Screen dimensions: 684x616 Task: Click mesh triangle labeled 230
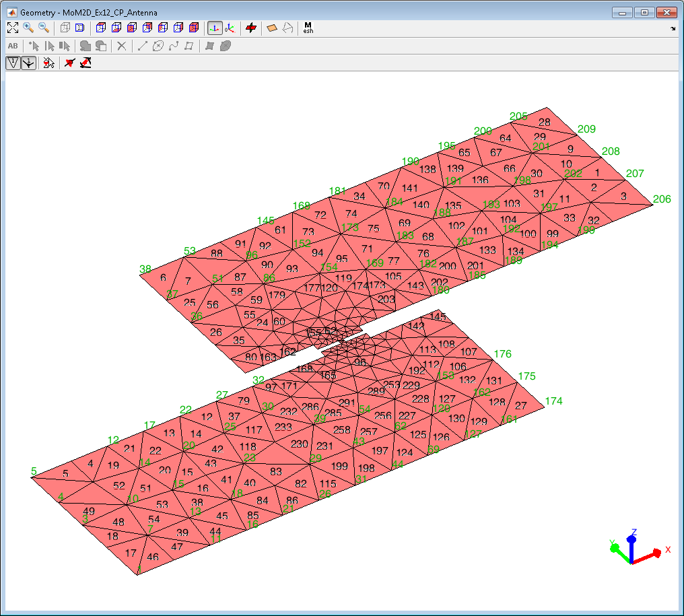click(299, 444)
